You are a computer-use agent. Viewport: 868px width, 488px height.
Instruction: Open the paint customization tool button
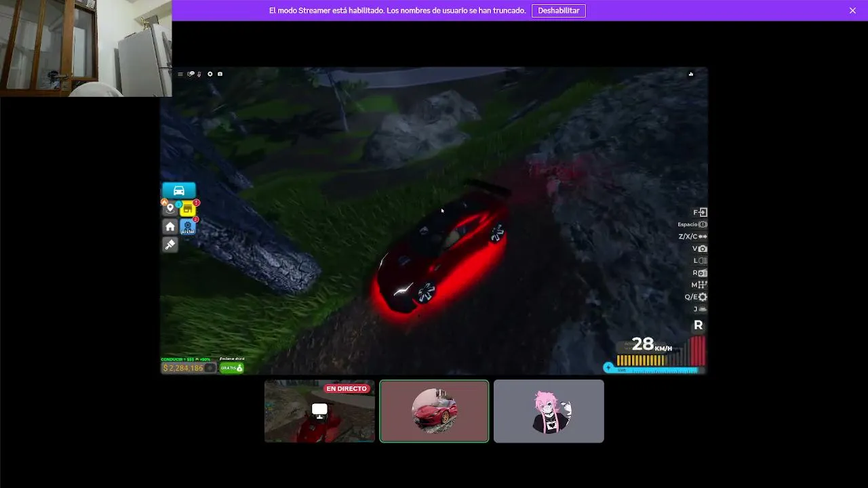[x=170, y=244]
